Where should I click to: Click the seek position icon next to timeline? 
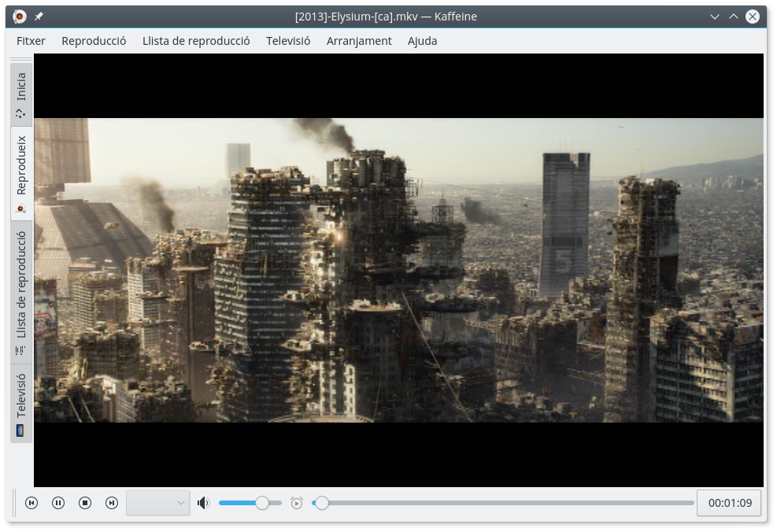pos(296,503)
